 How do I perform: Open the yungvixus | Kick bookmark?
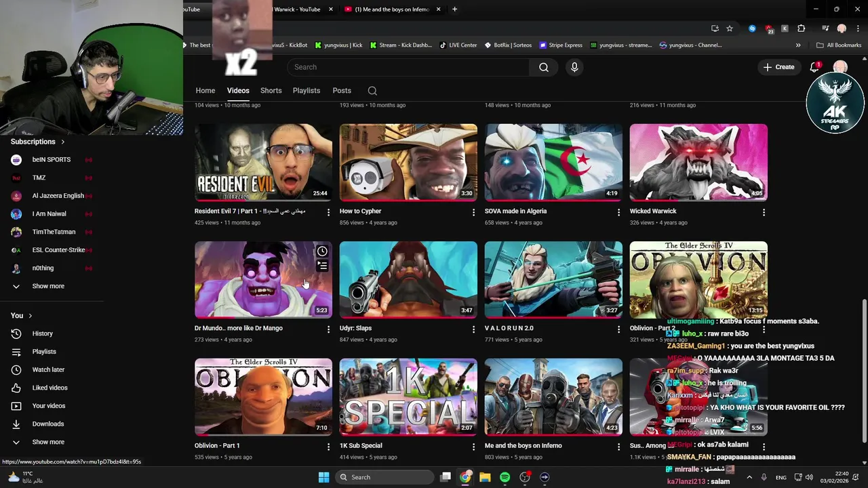[x=338, y=45]
